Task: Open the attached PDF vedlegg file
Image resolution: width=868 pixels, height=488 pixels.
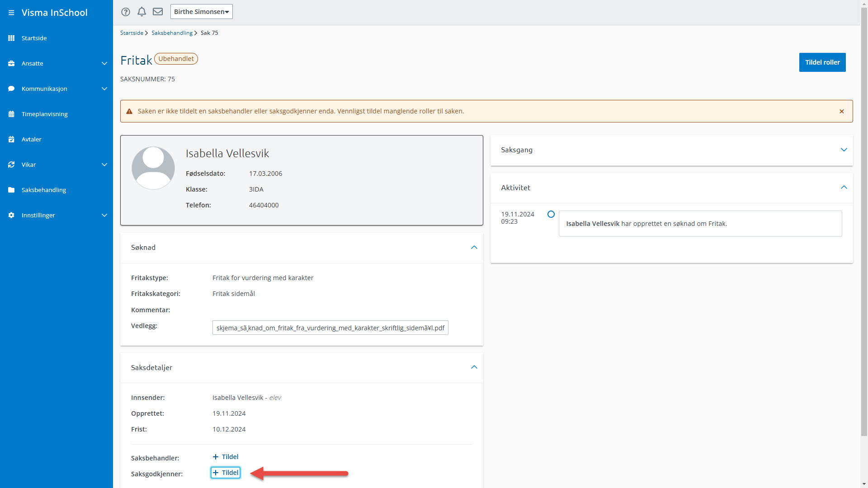Action: coord(330,328)
